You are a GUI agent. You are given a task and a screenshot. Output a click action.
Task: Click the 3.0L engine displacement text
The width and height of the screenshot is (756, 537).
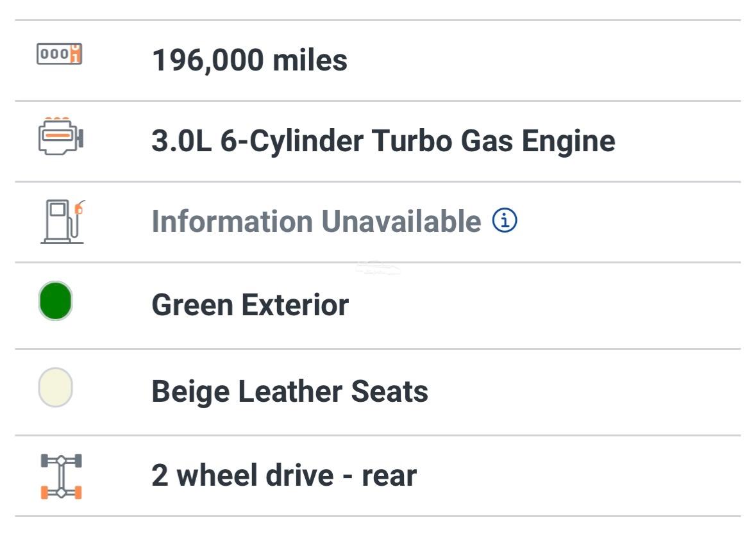tap(181, 141)
